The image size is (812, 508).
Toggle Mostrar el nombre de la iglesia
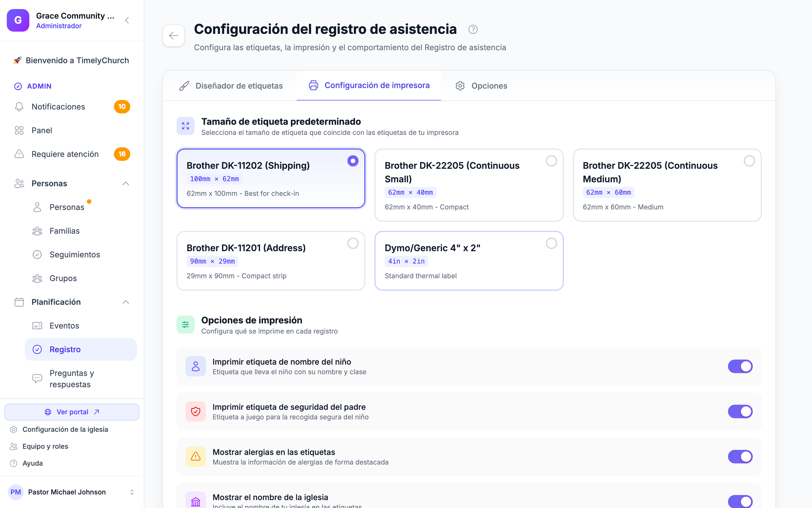click(740, 502)
